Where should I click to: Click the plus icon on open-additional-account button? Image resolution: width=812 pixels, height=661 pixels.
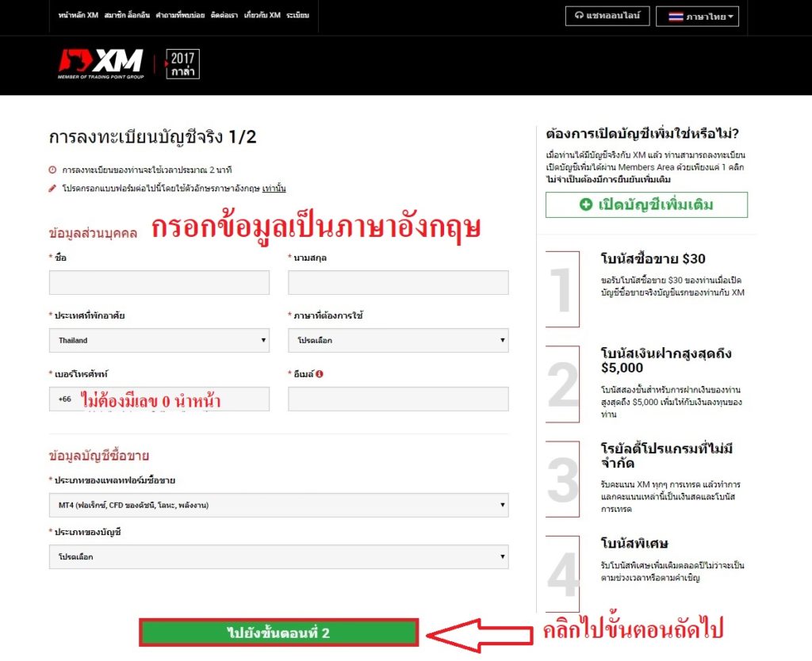(x=586, y=204)
